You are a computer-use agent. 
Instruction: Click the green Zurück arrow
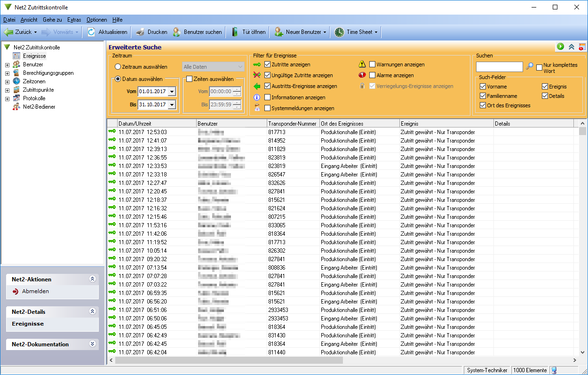(8, 32)
